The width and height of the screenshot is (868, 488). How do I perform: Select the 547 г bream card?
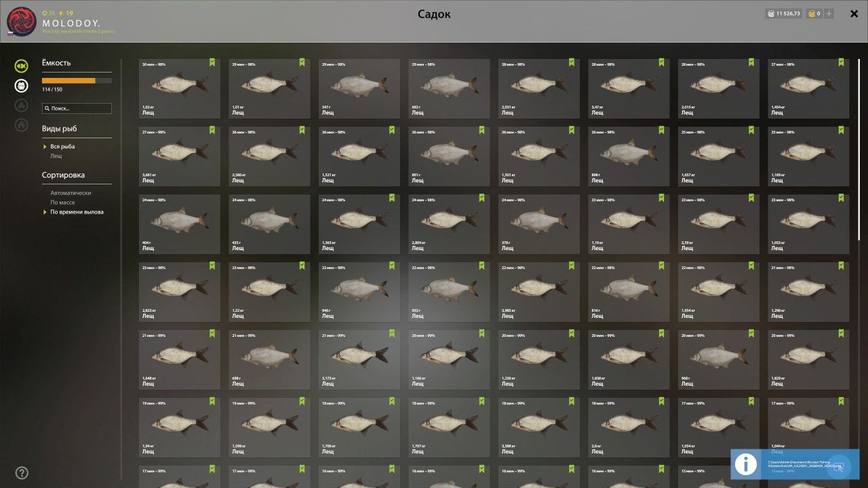tap(359, 89)
